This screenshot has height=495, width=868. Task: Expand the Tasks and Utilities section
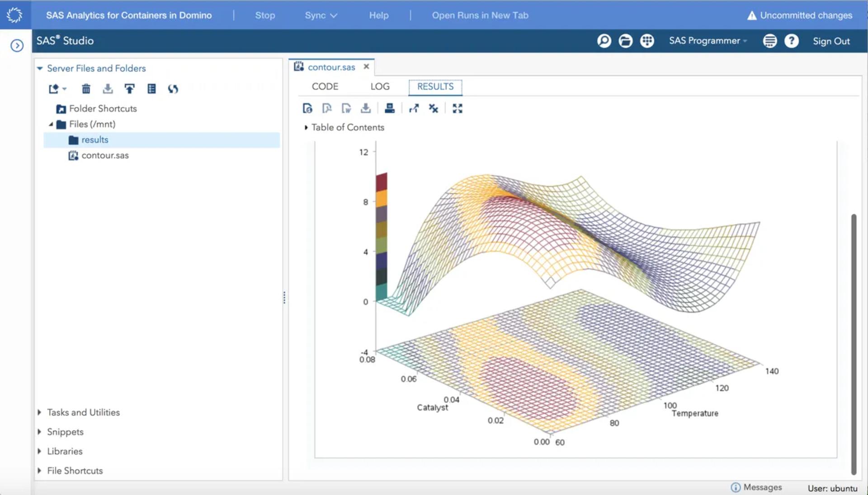[x=39, y=412]
